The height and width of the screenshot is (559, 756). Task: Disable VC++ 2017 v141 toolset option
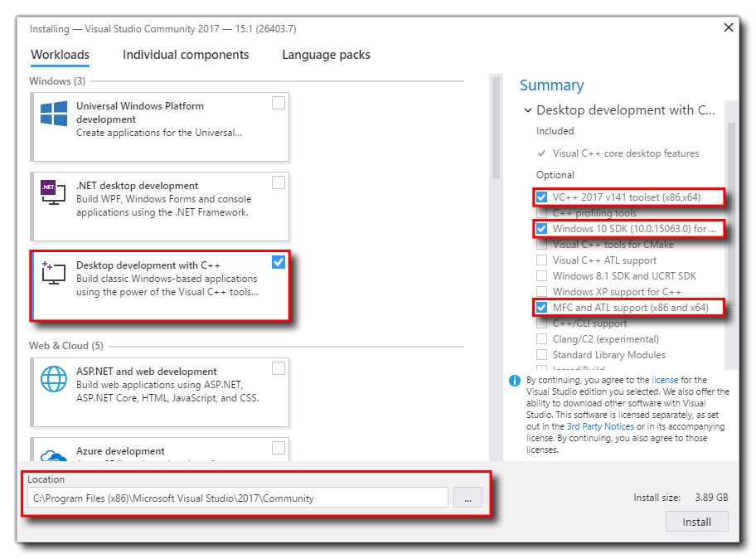coord(541,197)
